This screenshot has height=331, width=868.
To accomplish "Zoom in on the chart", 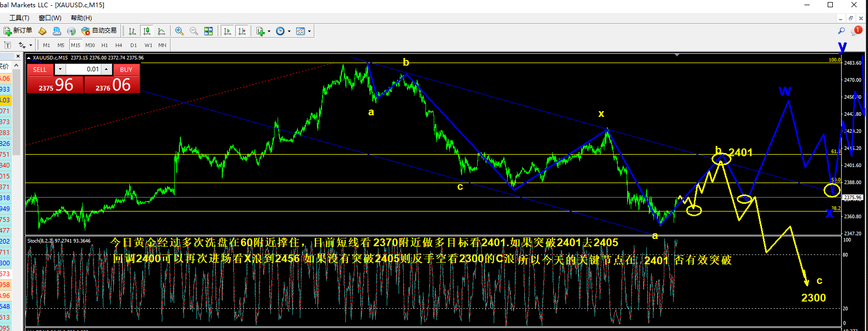I will (179, 31).
